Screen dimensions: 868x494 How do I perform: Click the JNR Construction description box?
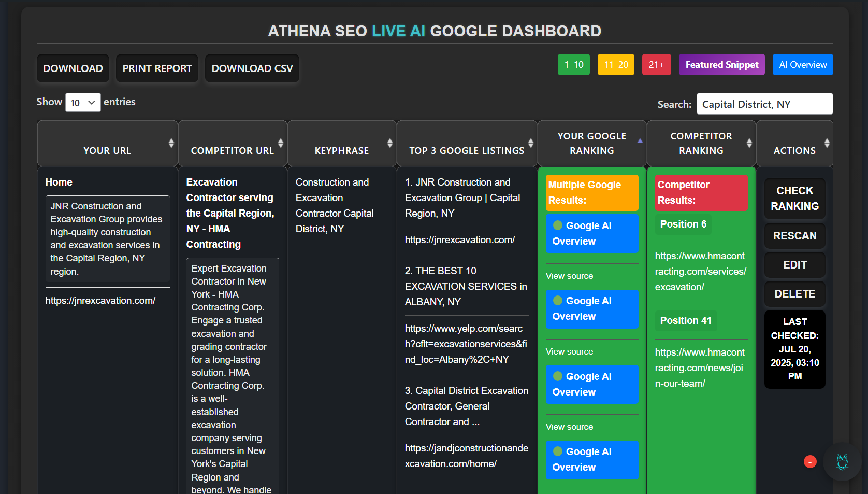pyautogui.click(x=107, y=239)
